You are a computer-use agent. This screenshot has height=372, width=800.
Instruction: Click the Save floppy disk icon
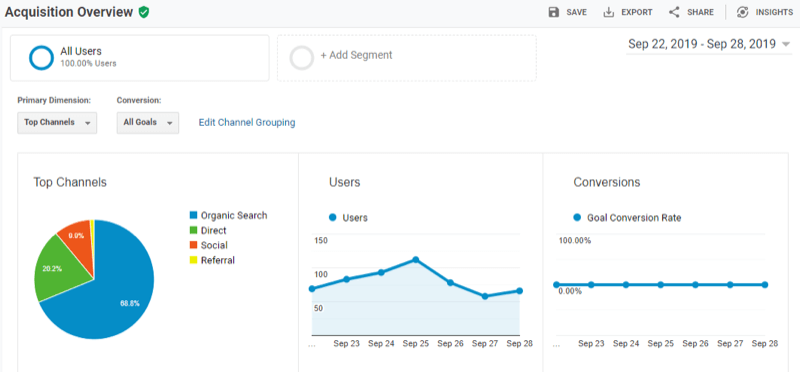click(554, 12)
